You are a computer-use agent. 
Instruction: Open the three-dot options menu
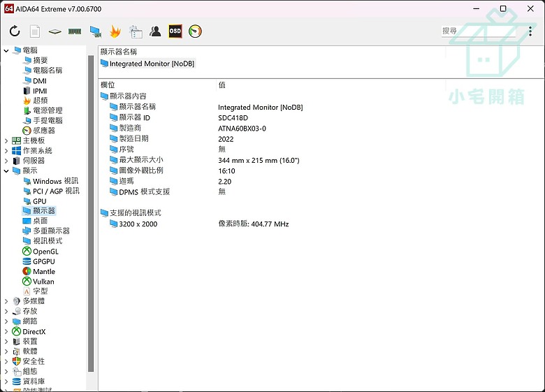[x=530, y=31]
